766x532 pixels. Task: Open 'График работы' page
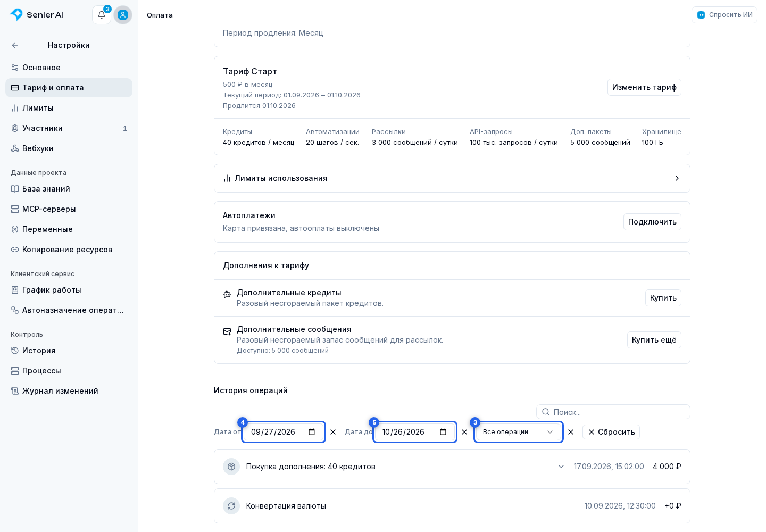(x=69, y=290)
